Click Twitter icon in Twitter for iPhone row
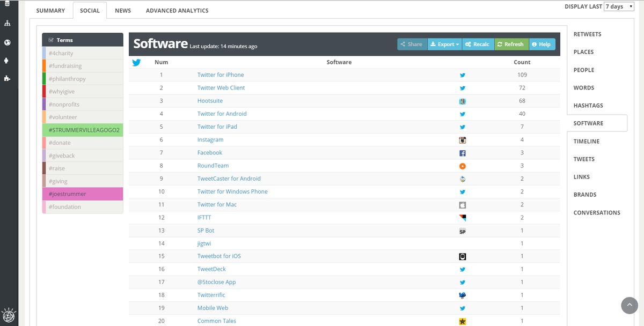This screenshot has width=644, height=326. pos(462,75)
